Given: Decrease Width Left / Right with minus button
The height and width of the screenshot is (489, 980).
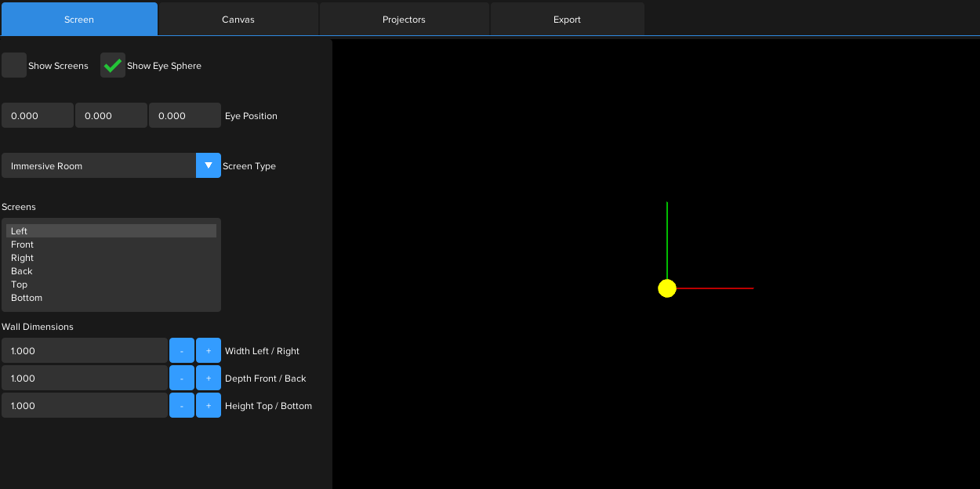Looking at the screenshot, I should coord(182,351).
